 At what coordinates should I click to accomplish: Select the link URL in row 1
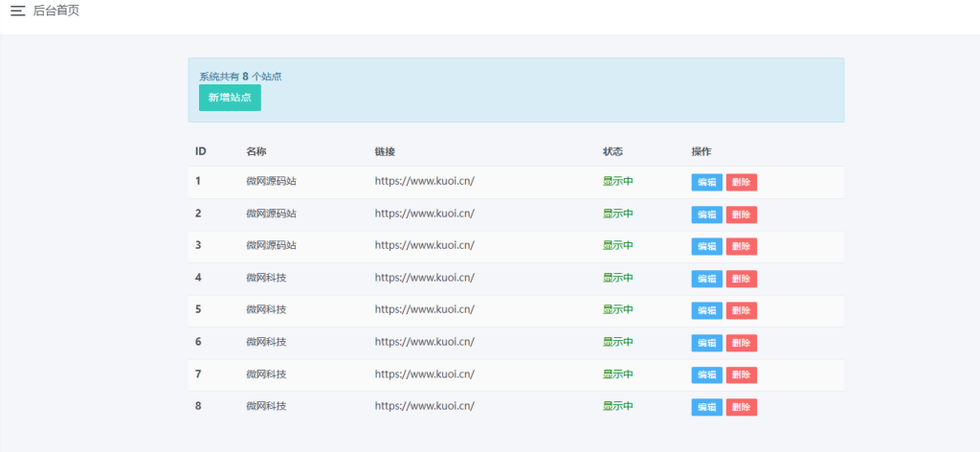(424, 181)
